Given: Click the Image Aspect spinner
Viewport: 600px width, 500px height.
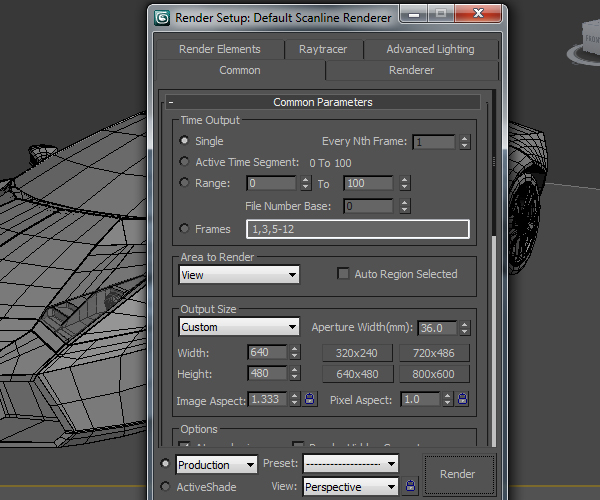Looking at the screenshot, I should [294, 399].
